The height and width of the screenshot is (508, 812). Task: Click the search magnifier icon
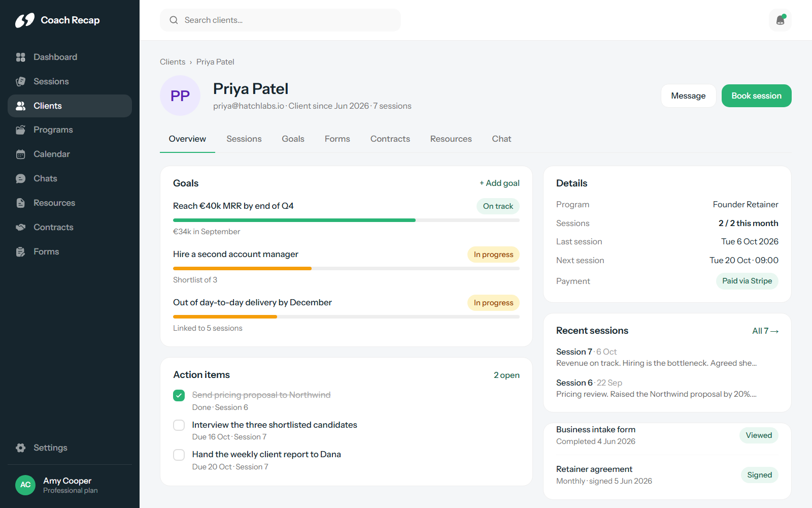tap(174, 20)
